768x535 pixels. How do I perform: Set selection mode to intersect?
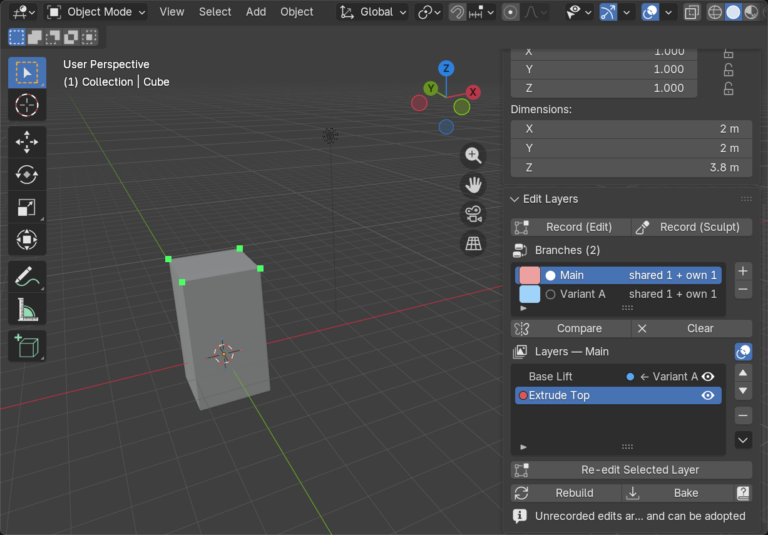(89, 37)
